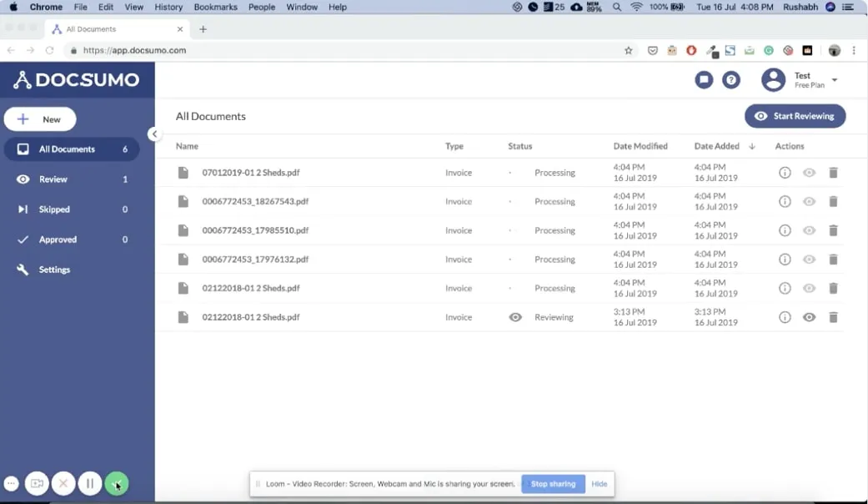This screenshot has height=504, width=868.
Task: Open Chrome's three-dot menu
Action: pyautogui.click(x=854, y=50)
